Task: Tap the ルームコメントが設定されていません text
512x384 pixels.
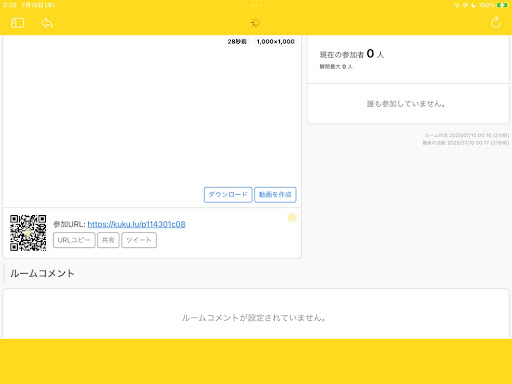Action: coord(254,318)
